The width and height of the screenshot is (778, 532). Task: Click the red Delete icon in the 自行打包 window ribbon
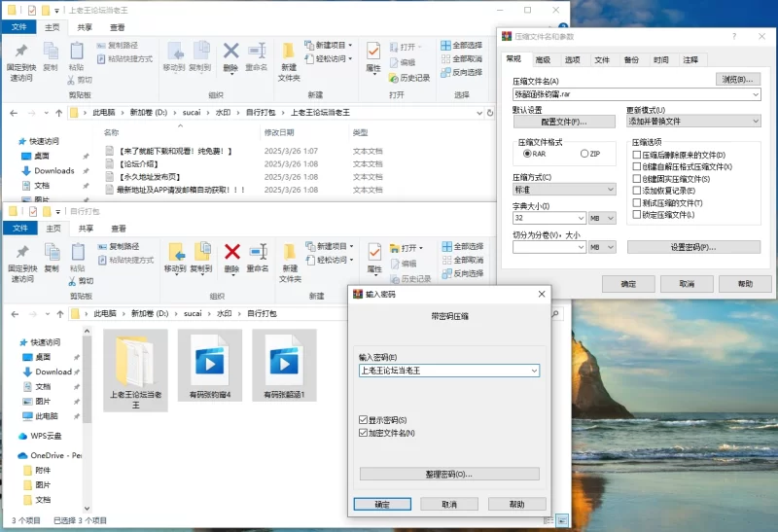(x=231, y=254)
